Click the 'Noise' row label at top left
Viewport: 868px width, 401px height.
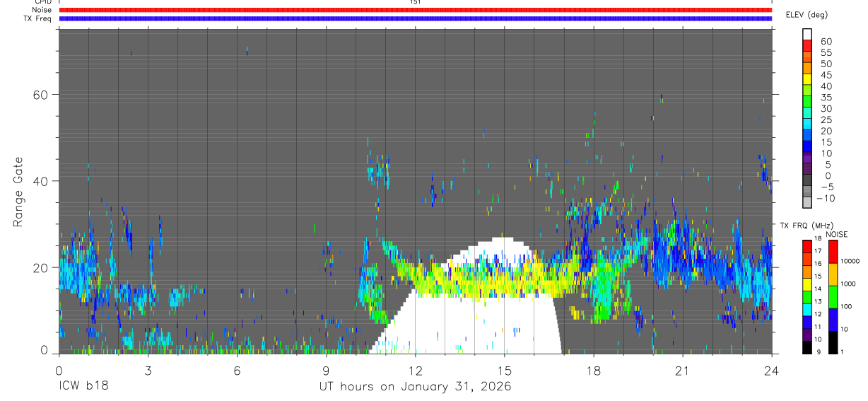pos(41,10)
